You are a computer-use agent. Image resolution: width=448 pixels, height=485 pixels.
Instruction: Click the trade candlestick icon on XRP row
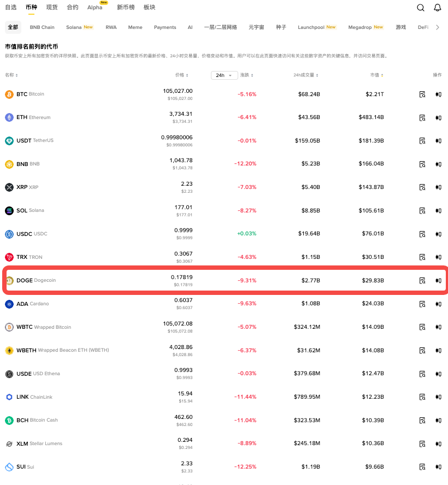tap(438, 187)
